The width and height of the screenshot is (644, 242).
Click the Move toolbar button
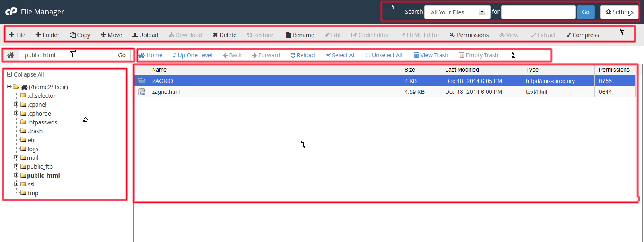(111, 35)
